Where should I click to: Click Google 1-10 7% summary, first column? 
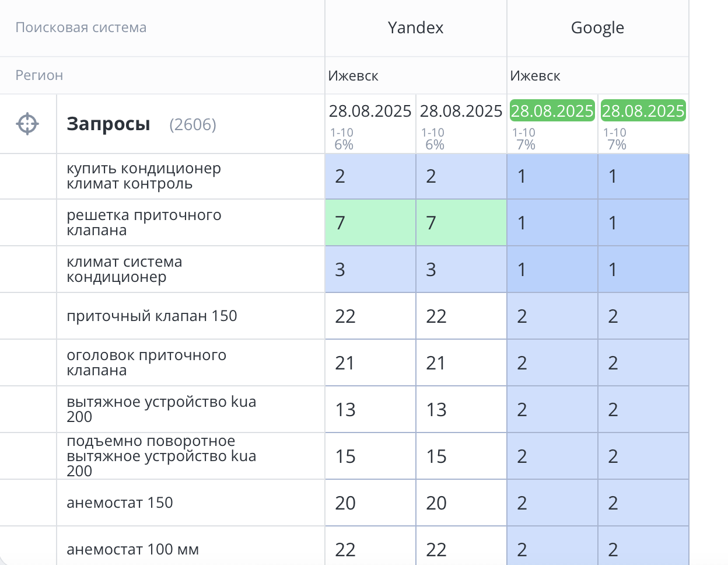[x=524, y=139]
